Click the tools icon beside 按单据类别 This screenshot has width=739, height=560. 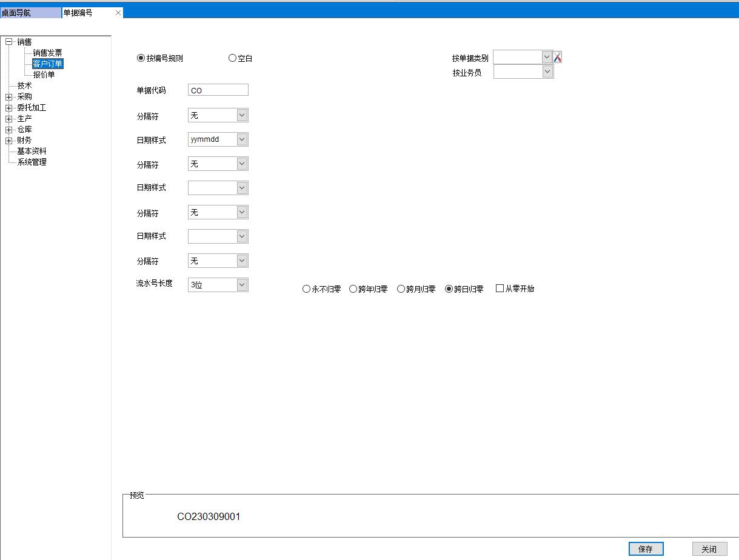(x=558, y=57)
